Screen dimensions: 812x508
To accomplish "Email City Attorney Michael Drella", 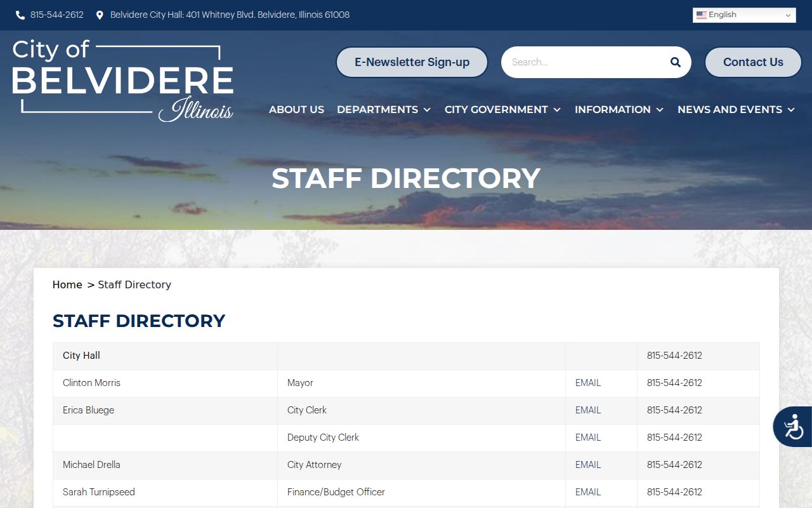I will tap(588, 465).
